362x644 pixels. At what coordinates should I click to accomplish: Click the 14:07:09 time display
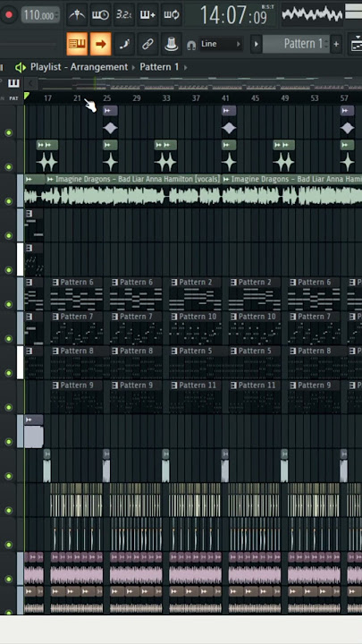233,15
